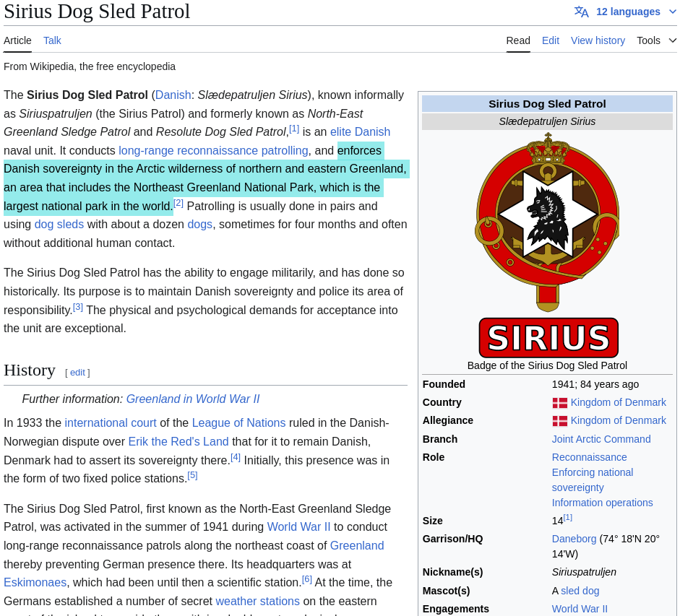Viewport: 680px width, 616px height.
Task: Follow the weather stations link
Action: pos(257,602)
